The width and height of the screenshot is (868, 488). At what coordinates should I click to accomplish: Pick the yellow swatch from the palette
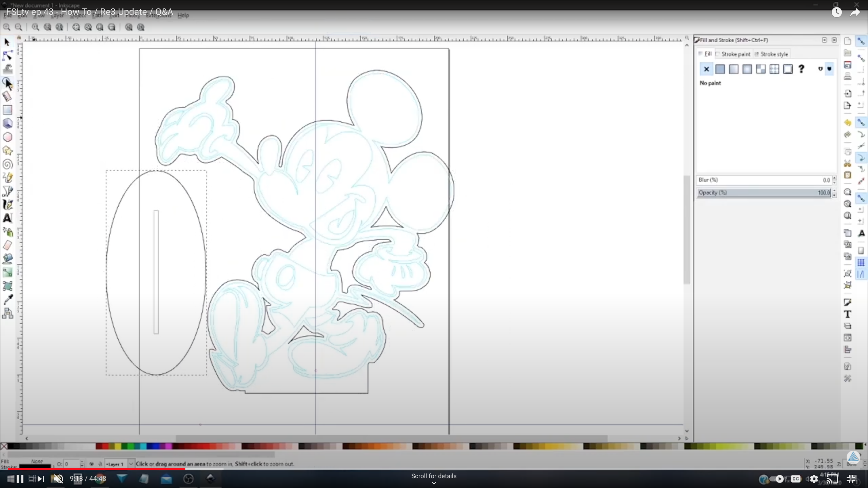point(118,447)
